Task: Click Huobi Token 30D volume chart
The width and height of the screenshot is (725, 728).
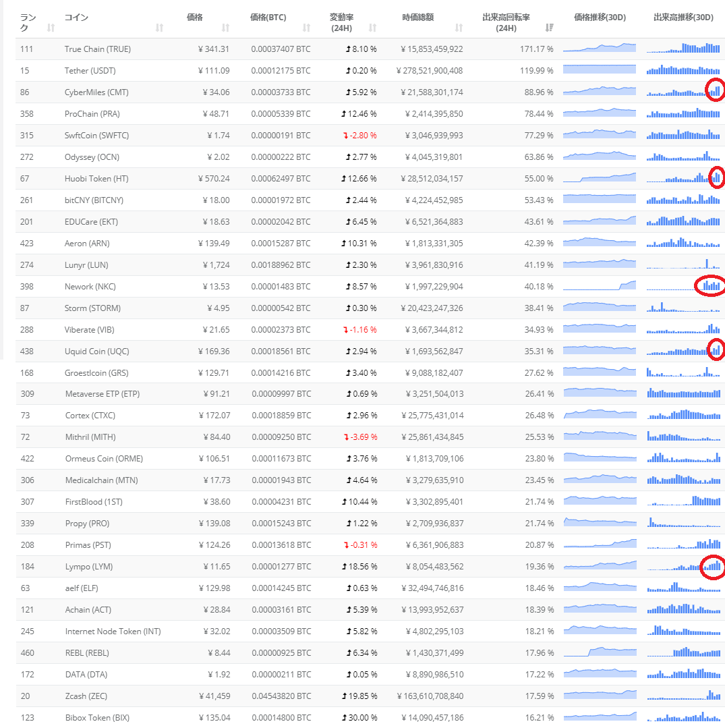Action: tap(683, 178)
